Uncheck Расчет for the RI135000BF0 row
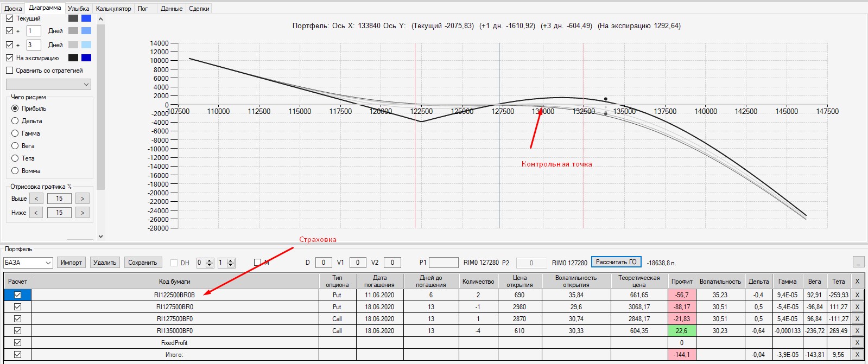The image size is (868, 364). 18,331
